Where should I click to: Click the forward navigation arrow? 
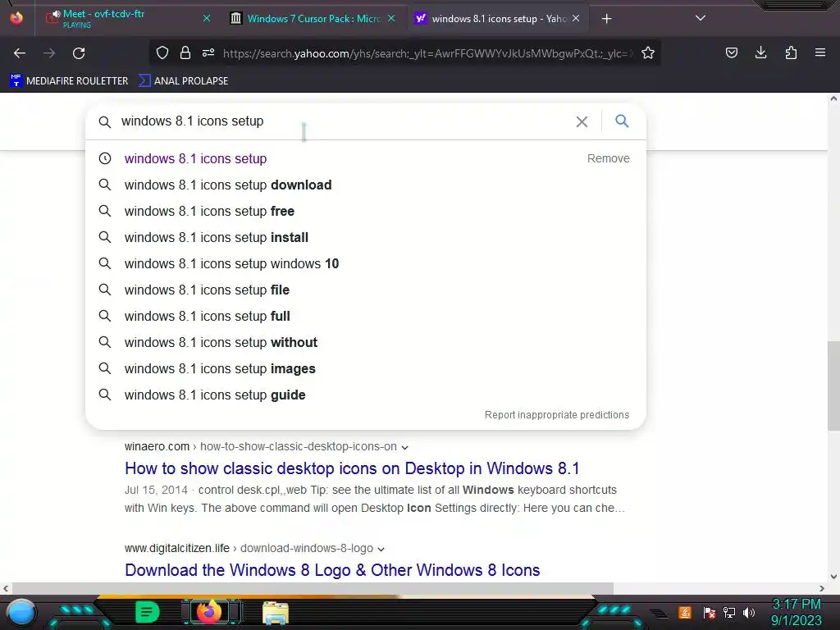click(x=49, y=53)
